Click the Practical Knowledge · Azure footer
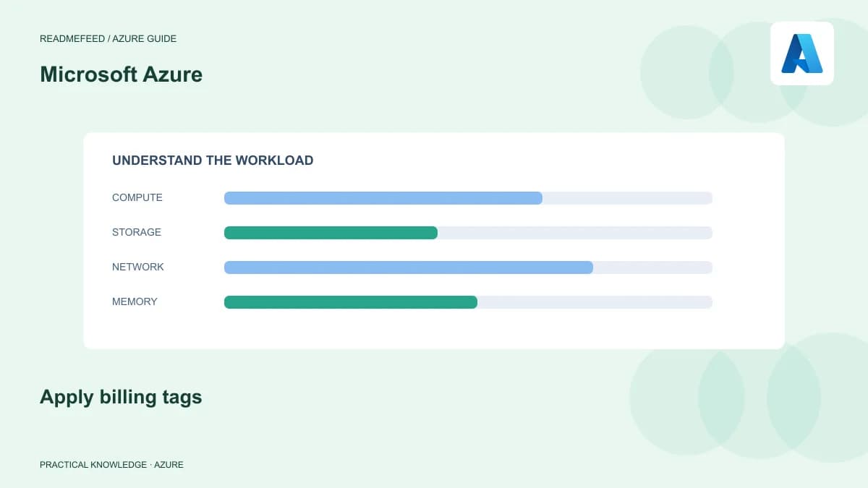 111,465
